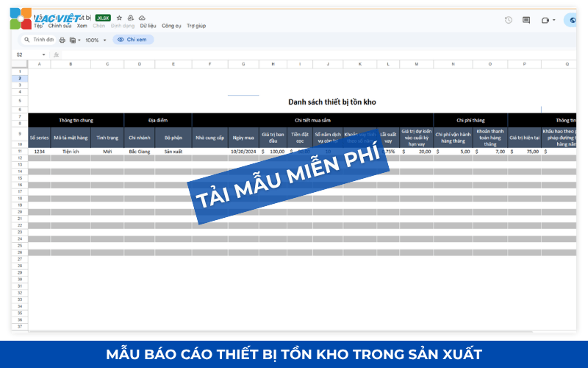
Task: Click the search menus magnifier box
Action: pyautogui.click(x=39, y=40)
